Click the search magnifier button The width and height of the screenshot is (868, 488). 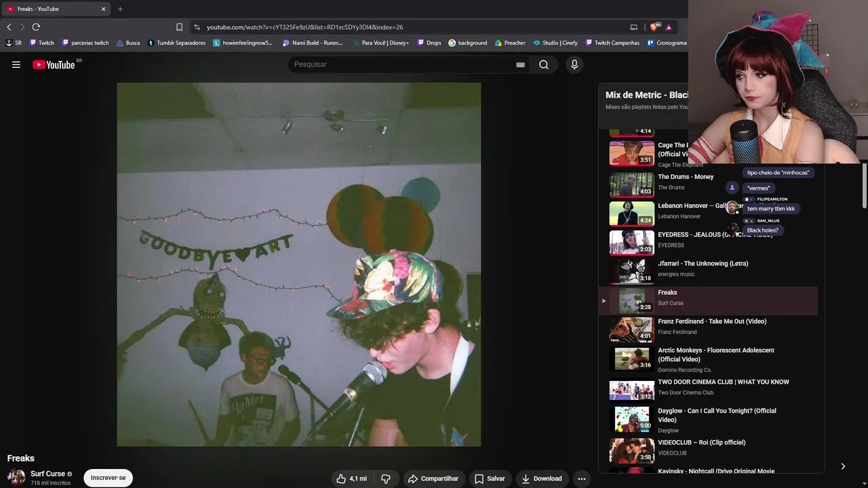[544, 64]
